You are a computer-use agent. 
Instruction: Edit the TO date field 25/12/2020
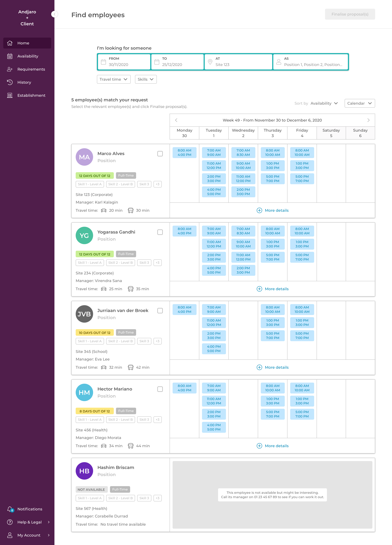click(178, 62)
